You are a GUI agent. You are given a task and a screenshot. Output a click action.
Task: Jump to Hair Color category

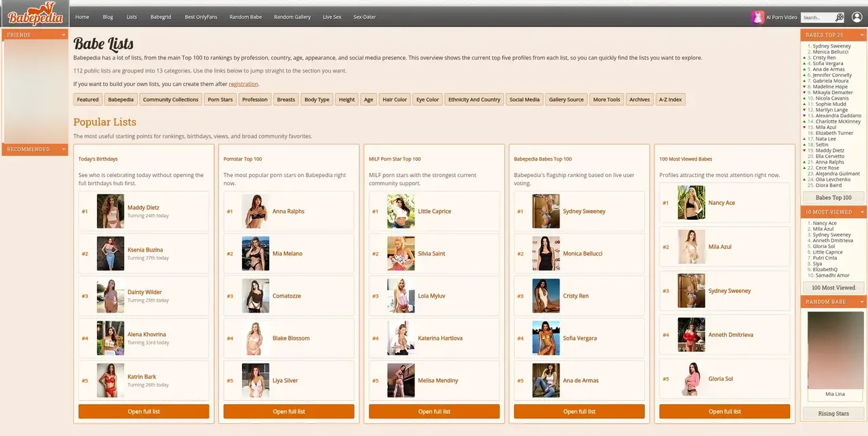coord(395,100)
